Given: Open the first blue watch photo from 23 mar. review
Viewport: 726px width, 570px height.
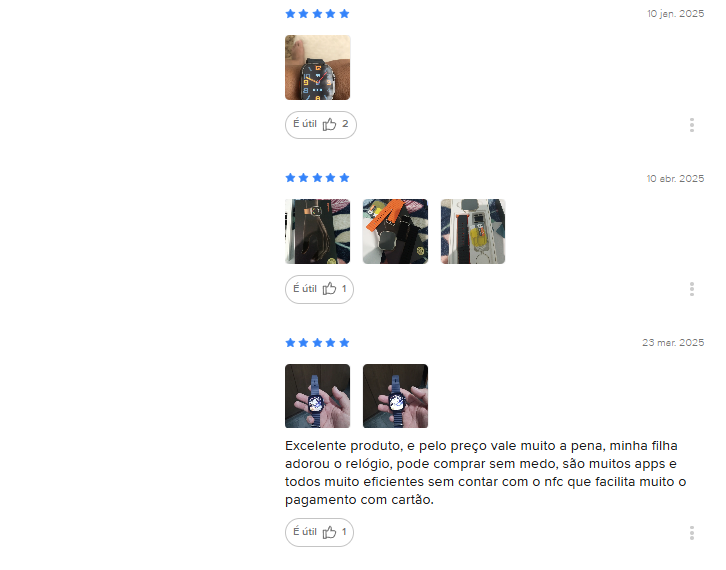Looking at the screenshot, I should pos(317,396).
